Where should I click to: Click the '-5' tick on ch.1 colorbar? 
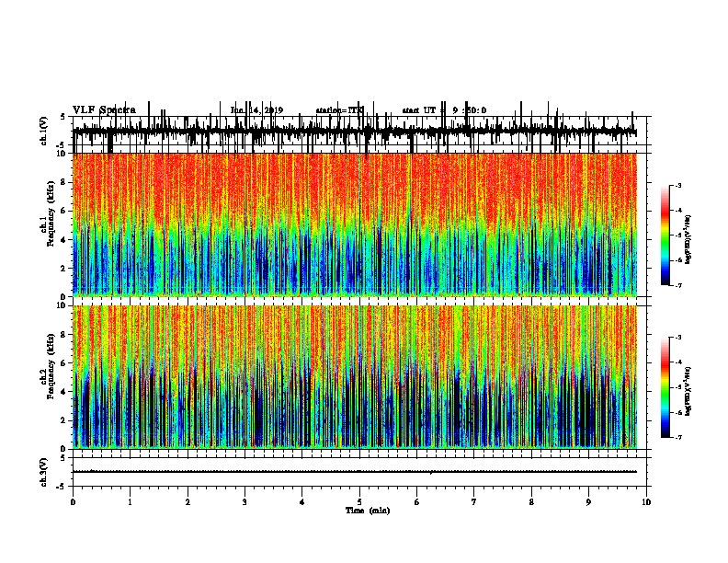click(677, 236)
